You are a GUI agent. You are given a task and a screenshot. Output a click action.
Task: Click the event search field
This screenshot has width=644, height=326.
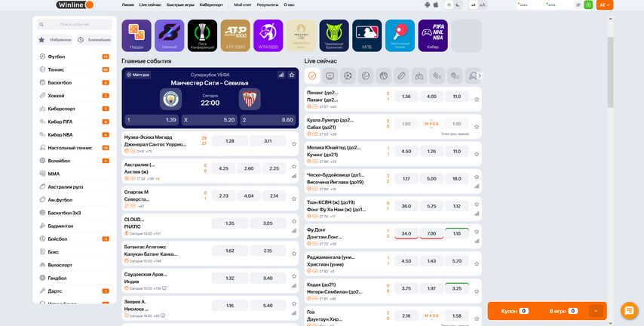75,24
